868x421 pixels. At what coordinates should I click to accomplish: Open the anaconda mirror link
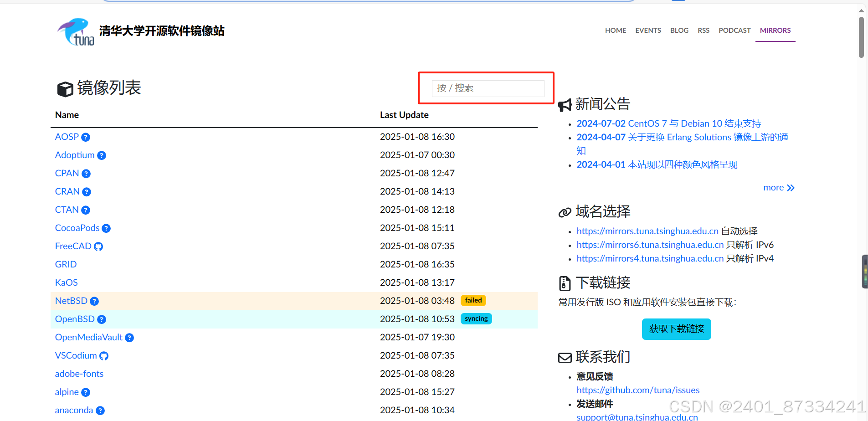pos(74,410)
